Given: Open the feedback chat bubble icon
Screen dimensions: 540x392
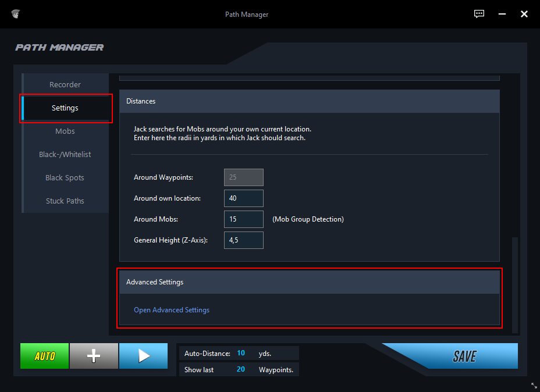Looking at the screenshot, I should click(x=479, y=14).
